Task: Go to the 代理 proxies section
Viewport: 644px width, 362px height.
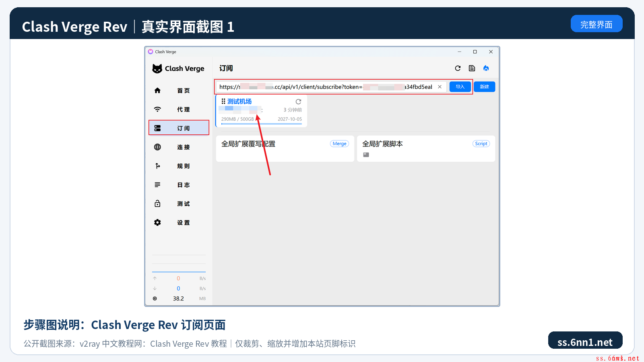Action: tap(179, 109)
